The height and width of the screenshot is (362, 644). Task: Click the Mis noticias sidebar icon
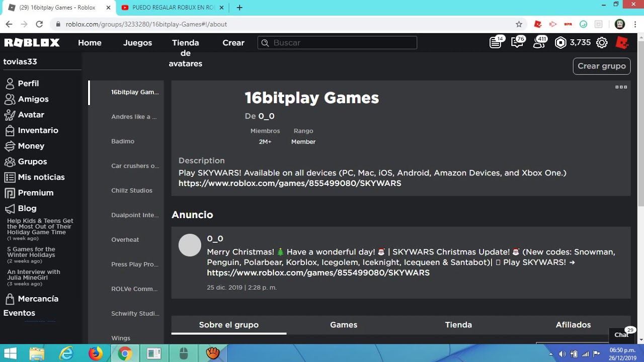[x=10, y=177]
